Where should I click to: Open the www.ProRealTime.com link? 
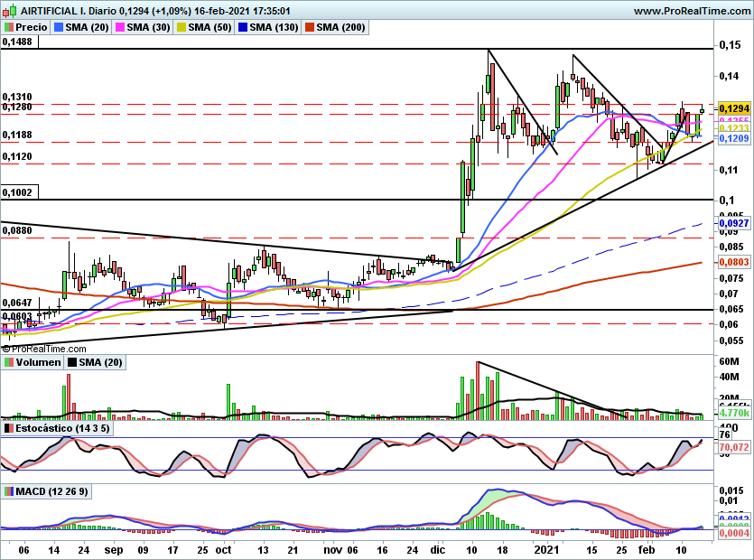tap(692, 11)
